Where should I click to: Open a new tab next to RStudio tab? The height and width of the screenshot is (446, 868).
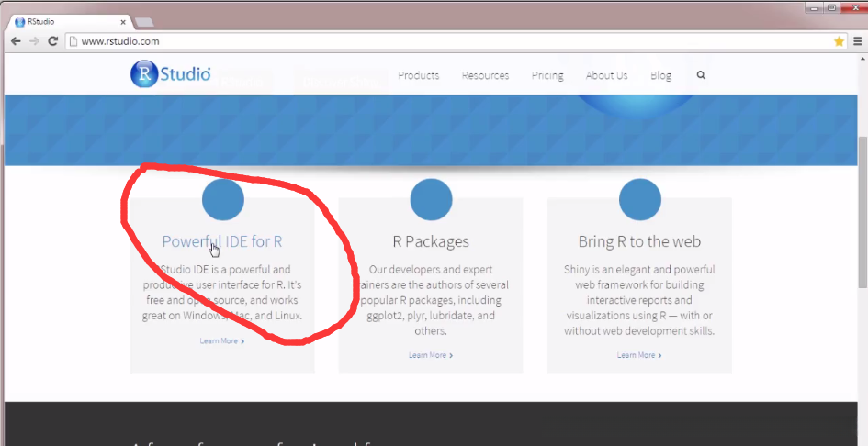pos(144,22)
